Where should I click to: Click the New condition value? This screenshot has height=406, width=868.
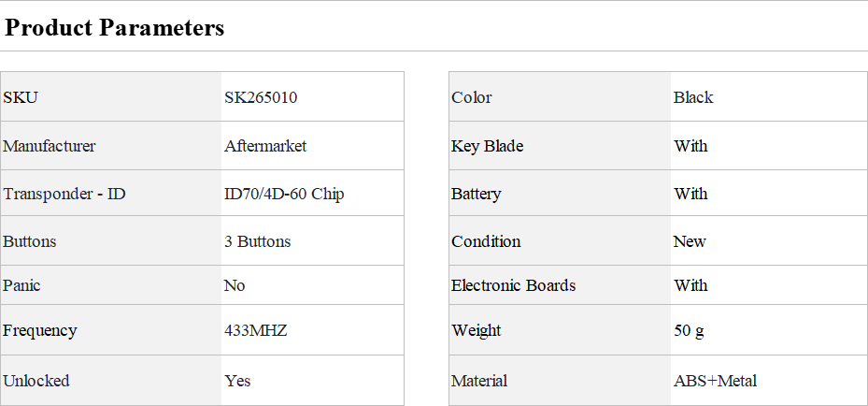pyautogui.click(x=690, y=241)
